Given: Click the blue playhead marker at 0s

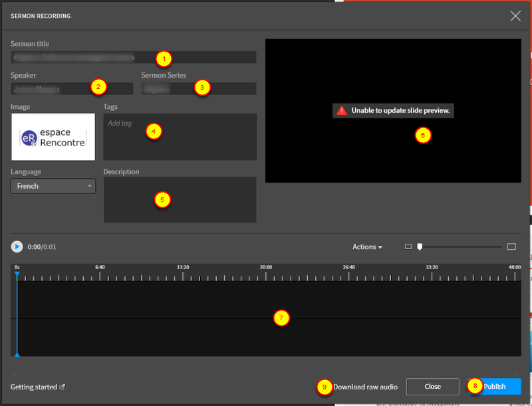Looking at the screenshot, I should 17,274.
